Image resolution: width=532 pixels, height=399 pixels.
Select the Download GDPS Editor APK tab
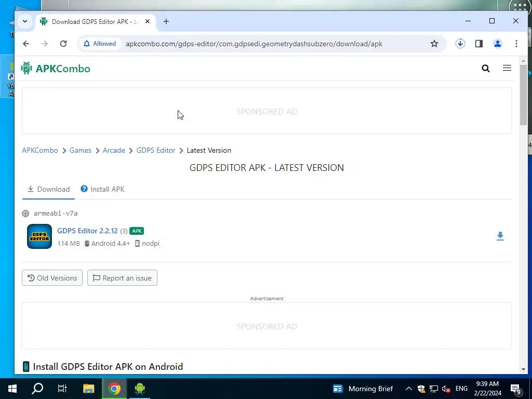coord(96,21)
